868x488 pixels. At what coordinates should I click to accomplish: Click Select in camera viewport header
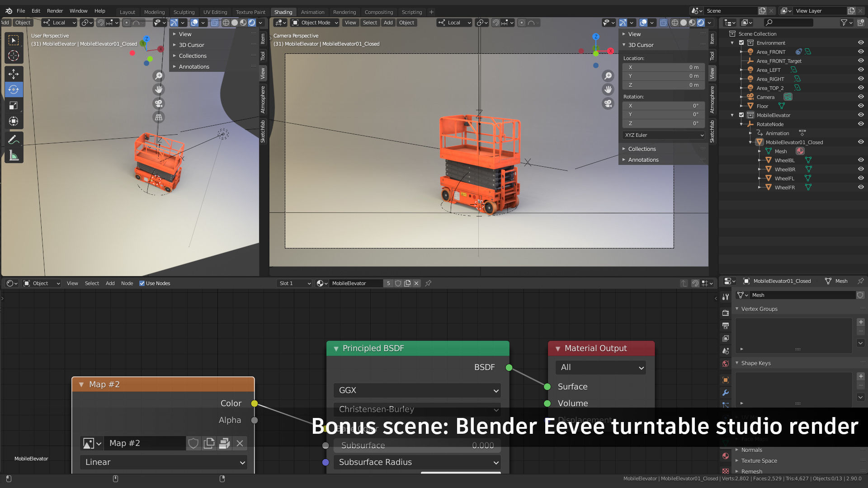coord(370,23)
